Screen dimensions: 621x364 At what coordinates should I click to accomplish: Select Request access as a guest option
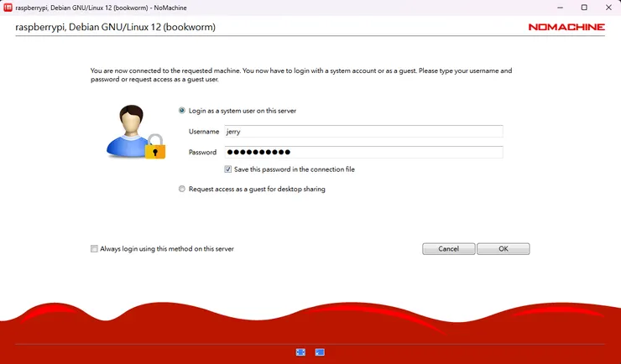click(182, 190)
